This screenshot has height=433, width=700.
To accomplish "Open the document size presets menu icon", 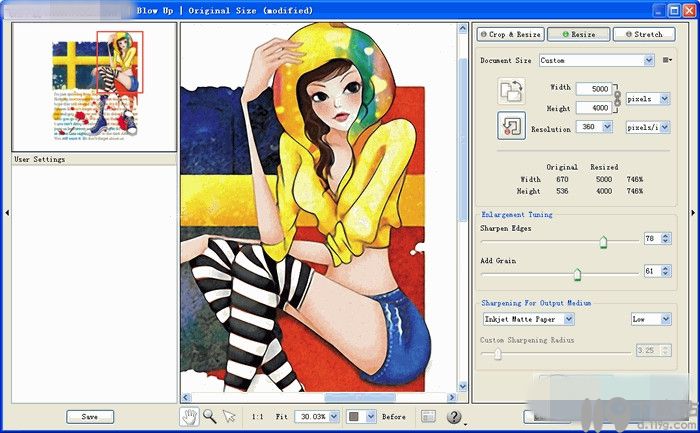I will [667, 60].
